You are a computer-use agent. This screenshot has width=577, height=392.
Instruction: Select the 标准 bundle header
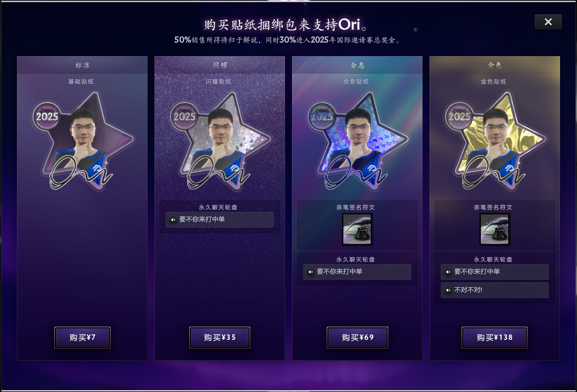click(x=82, y=65)
